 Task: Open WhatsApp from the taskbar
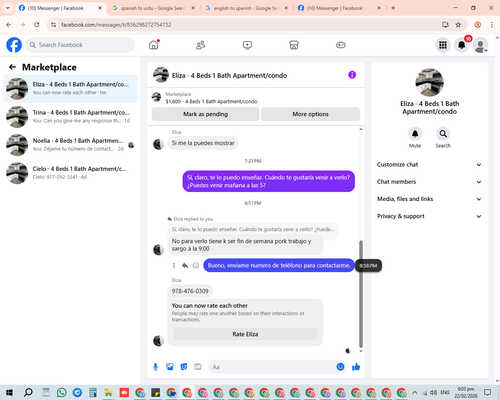[62, 393]
